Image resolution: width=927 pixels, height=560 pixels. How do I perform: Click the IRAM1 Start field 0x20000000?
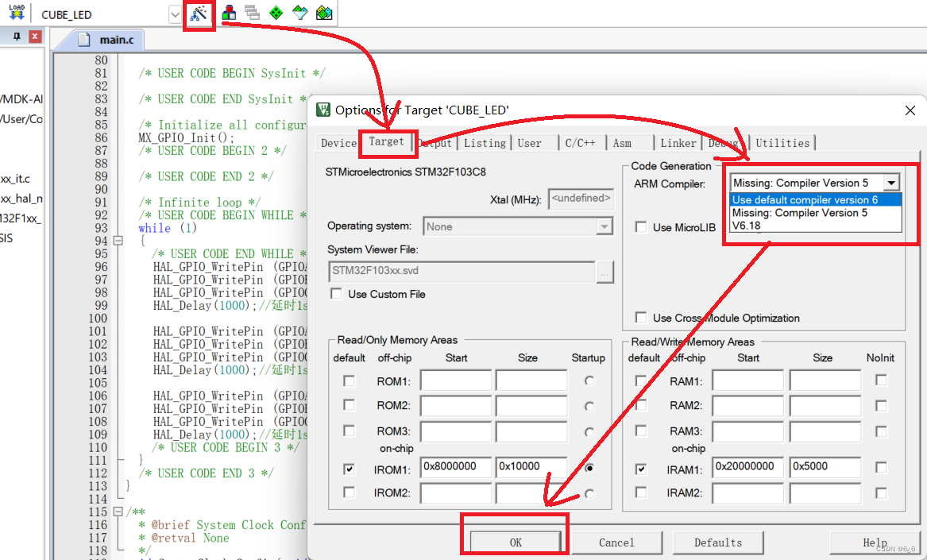pyautogui.click(x=747, y=466)
